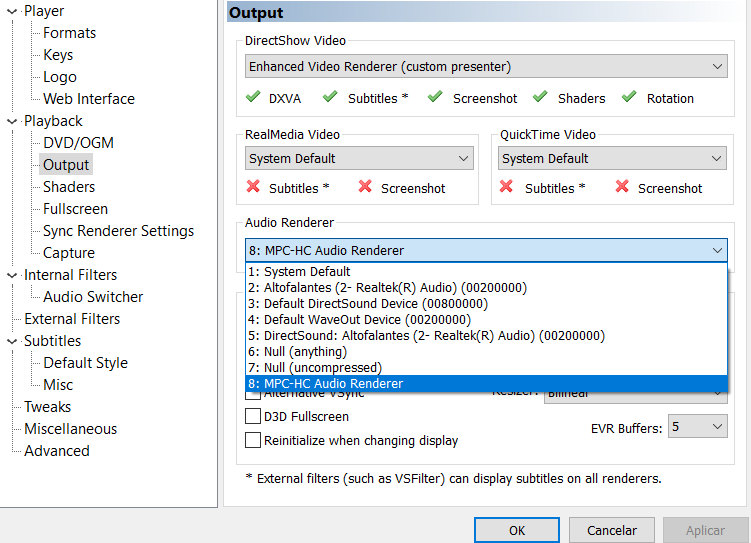Select Web Interface in the tree
Viewport: 751px width, 543px height.
(x=88, y=99)
